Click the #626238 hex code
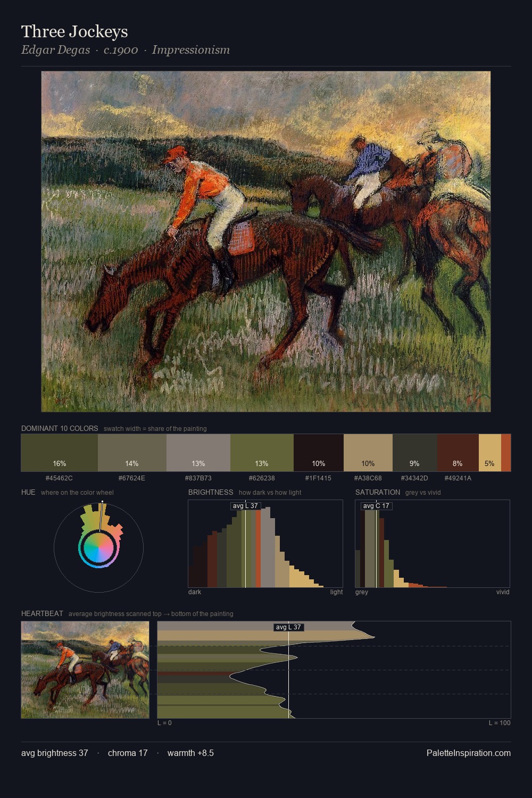Image resolution: width=532 pixels, height=798 pixels. (x=262, y=478)
